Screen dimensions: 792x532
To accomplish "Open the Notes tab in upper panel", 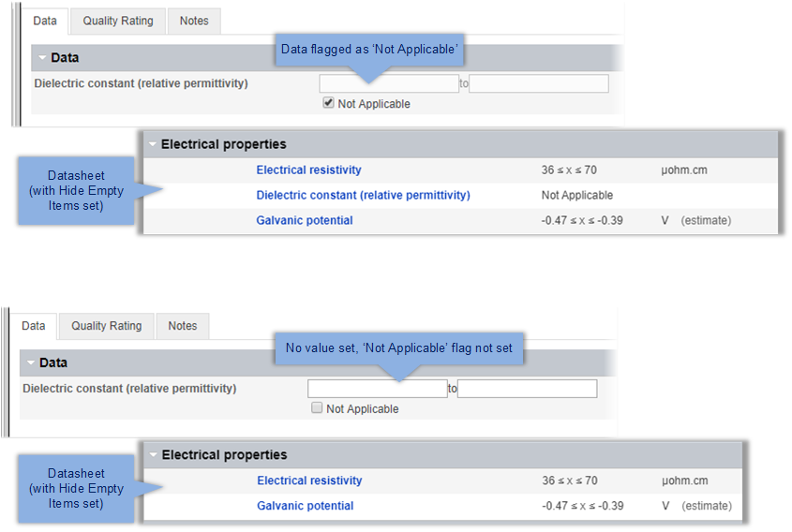I will 194,21.
